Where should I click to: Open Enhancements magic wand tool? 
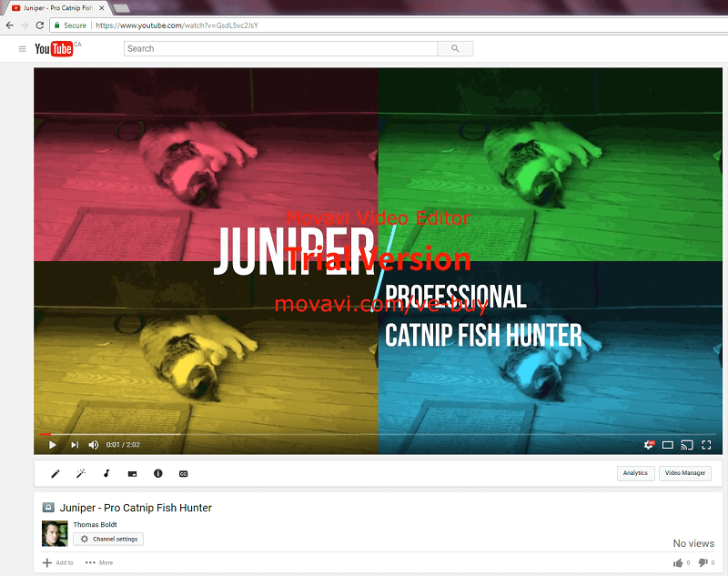[x=81, y=473]
